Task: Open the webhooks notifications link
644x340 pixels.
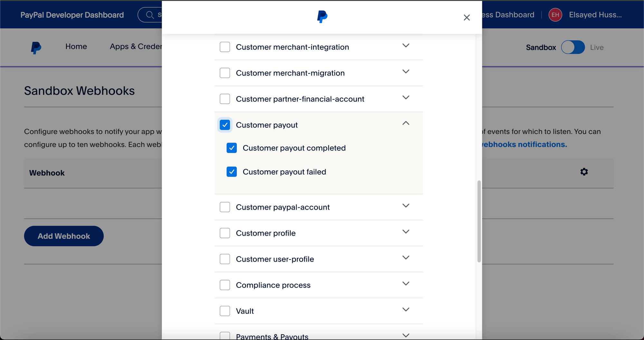Action: tap(524, 145)
